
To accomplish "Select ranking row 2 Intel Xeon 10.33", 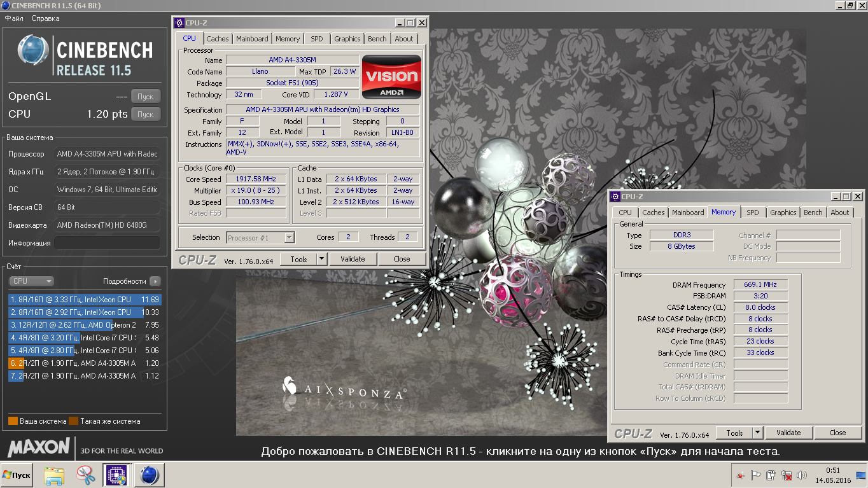I will point(85,312).
